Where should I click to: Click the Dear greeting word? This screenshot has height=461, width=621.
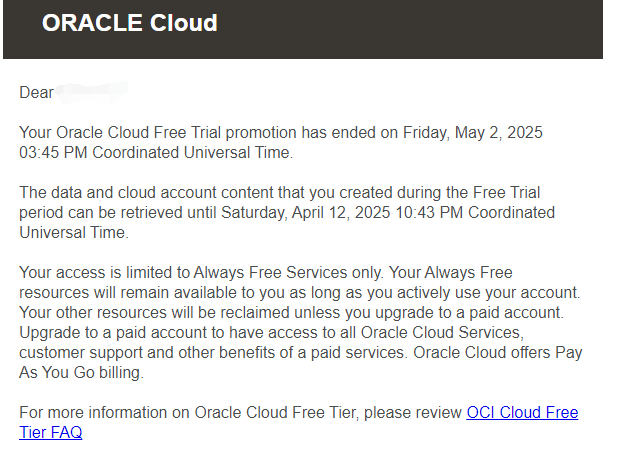36,92
